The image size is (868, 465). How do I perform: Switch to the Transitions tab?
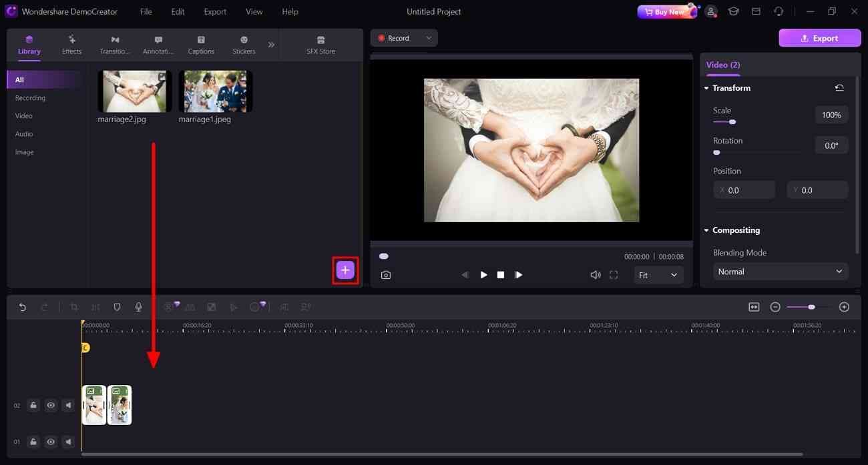(115, 45)
